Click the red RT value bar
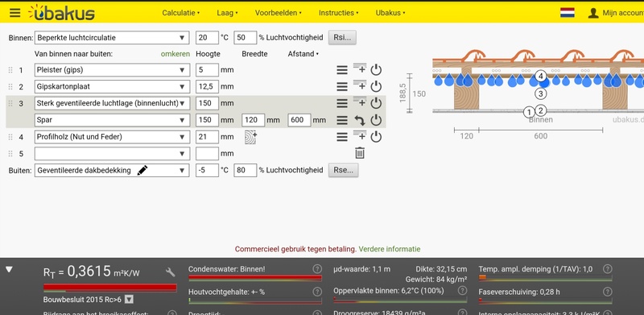Screen dimensions: 644x315 pos(110,288)
